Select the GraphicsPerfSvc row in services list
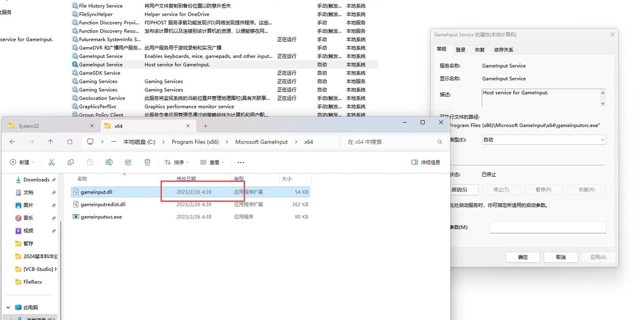Image resolution: width=644 pixels, height=320 pixels. click(224, 106)
